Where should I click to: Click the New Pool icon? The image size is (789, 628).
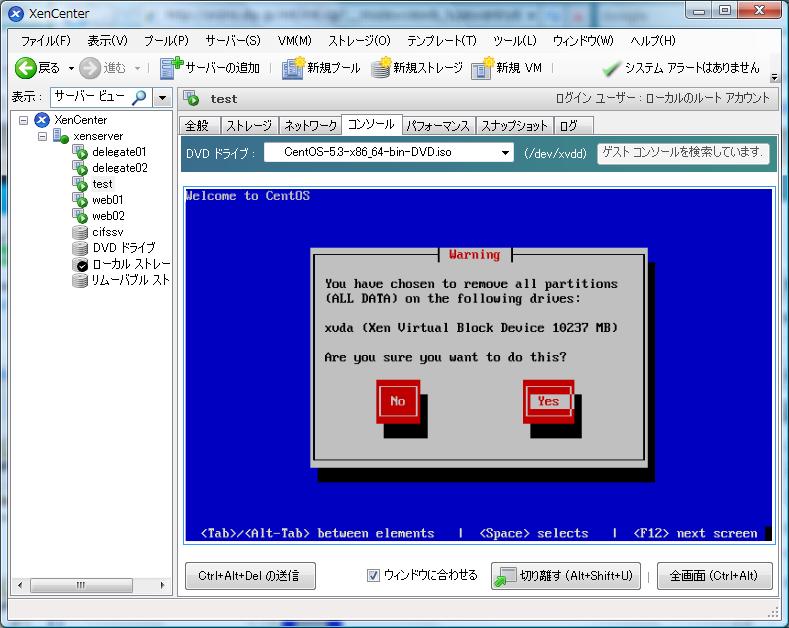coord(293,68)
